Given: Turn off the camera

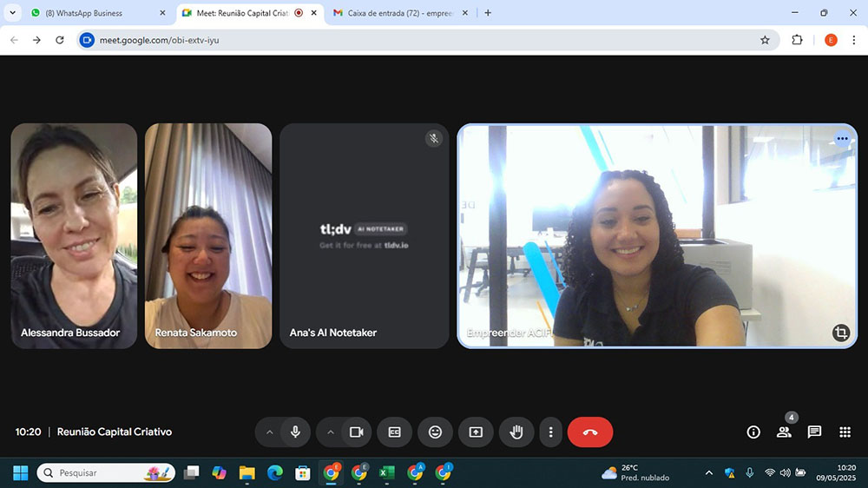Looking at the screenshot, I should pyautogui.click(x=356, y=432).
